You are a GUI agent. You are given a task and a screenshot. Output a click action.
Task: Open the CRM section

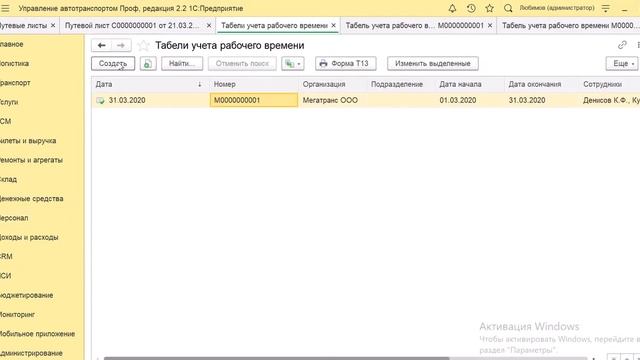(x=7, y=256)
